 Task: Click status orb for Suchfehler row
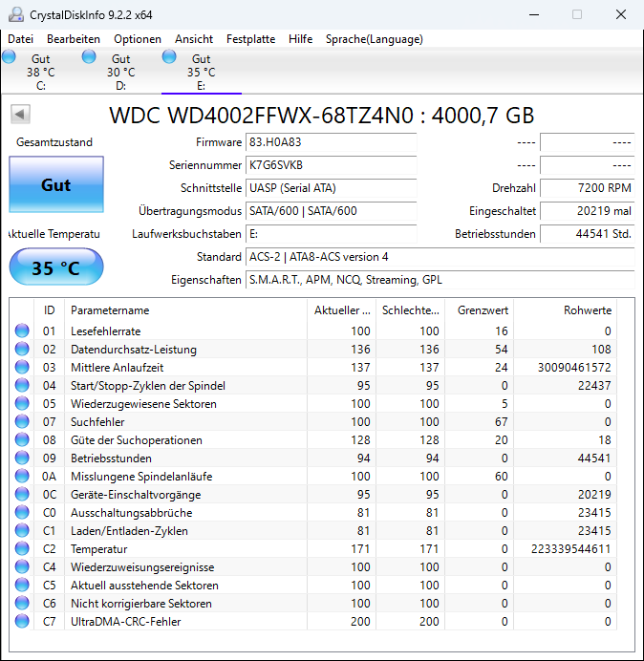[22, 421]
